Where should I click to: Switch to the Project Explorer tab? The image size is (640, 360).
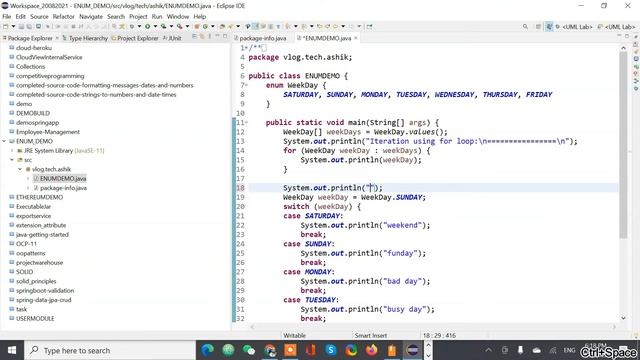[135, 38]
